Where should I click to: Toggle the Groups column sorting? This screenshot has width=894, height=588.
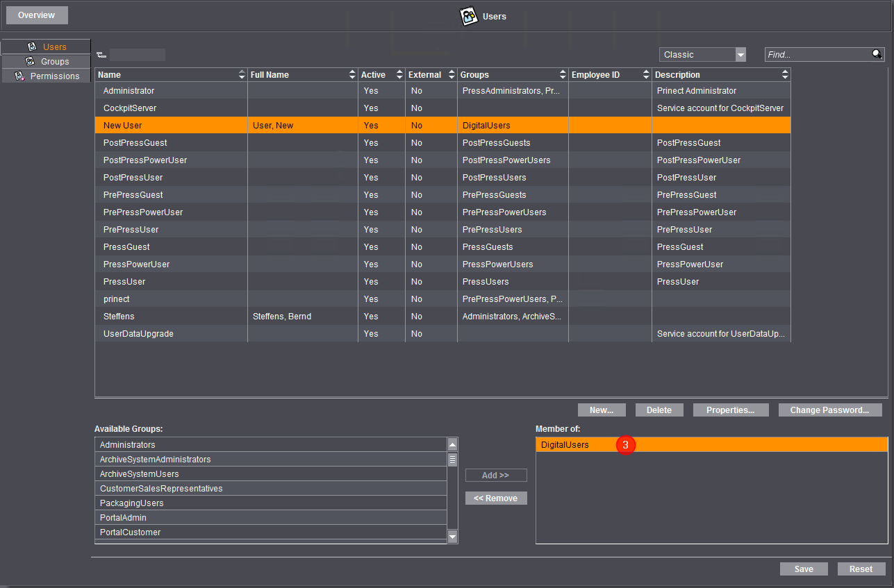click(563, 74)
